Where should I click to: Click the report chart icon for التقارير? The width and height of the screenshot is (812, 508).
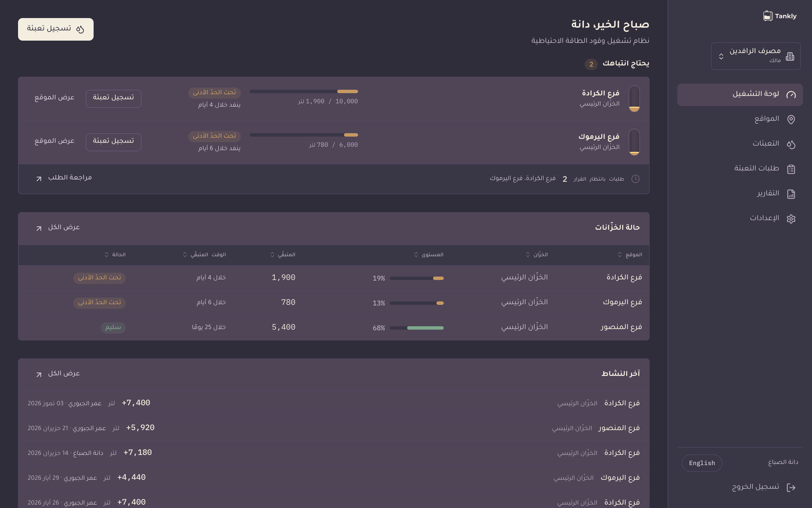791,194
